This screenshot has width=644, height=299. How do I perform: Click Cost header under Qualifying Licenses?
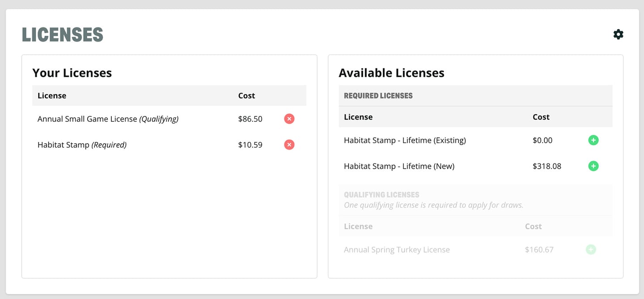pos(534,226)
